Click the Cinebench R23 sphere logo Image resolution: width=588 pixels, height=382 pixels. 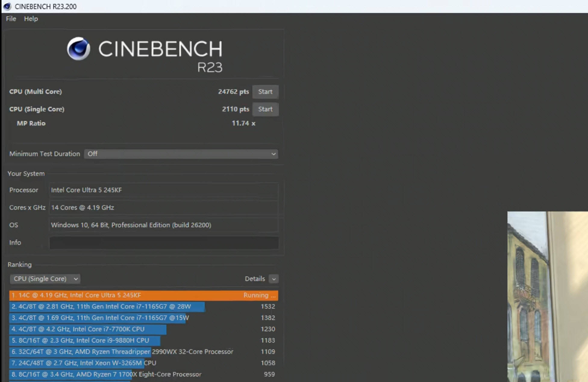[78, 49]
